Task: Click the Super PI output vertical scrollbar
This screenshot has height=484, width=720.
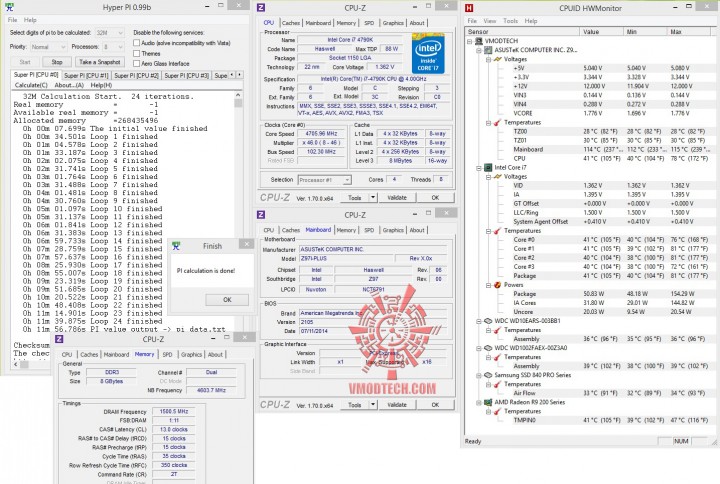Action: 238,211
